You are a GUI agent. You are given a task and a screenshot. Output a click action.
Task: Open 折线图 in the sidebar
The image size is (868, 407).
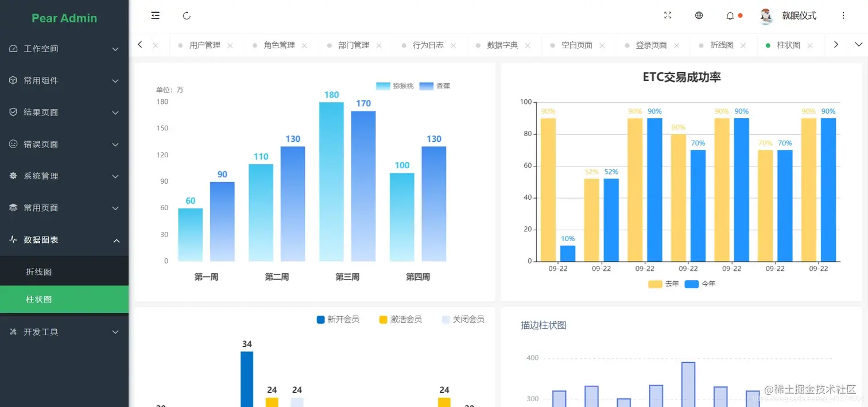pyautogui.click(x=64, y=272)
